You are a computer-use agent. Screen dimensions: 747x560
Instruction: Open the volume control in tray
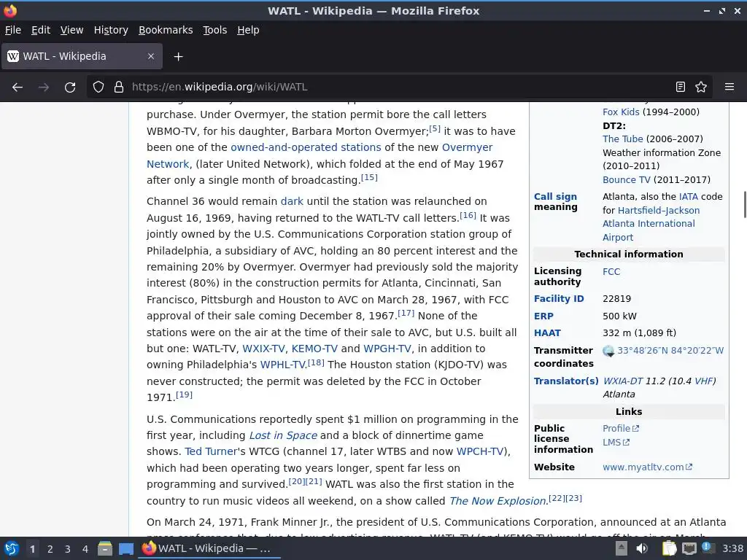[x=642, y=548]
